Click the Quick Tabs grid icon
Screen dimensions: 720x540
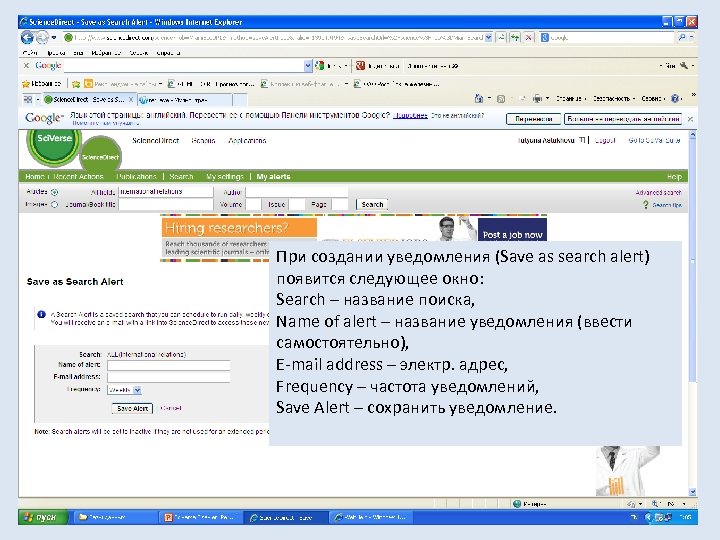pyautogui.click(x=28, y=99)
